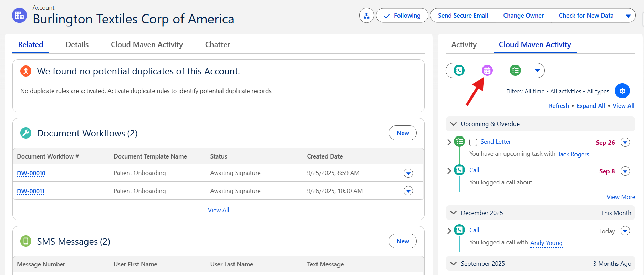Click the duplicates merge icon
Image resolution: width=644 pixels, height=275 pixels.
[x=26, y=71]
